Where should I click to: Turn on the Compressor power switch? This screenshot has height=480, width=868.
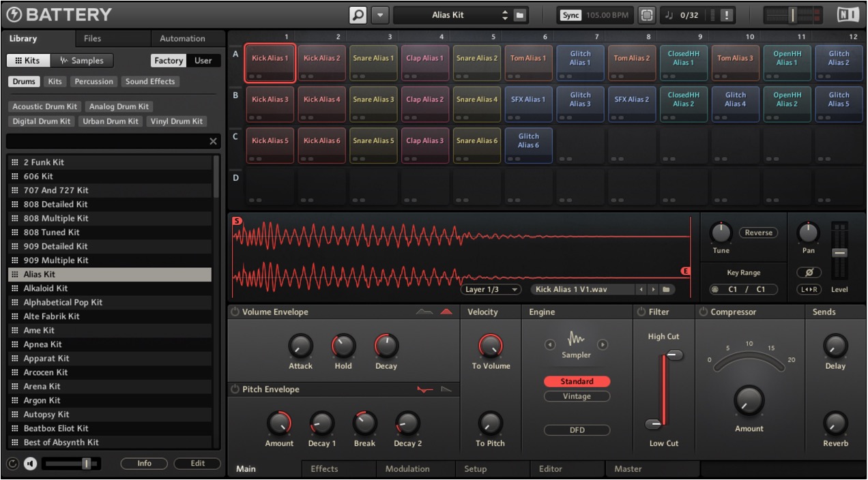point(703,312)
